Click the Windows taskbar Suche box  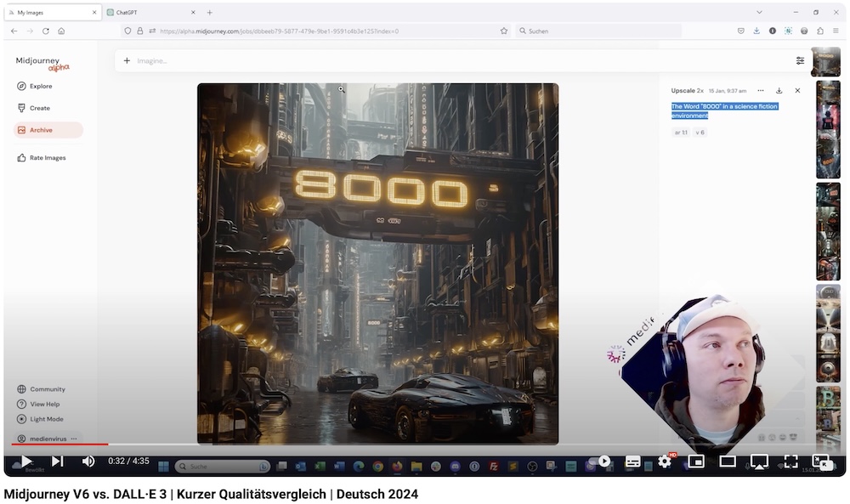click(x=222, y=466)
